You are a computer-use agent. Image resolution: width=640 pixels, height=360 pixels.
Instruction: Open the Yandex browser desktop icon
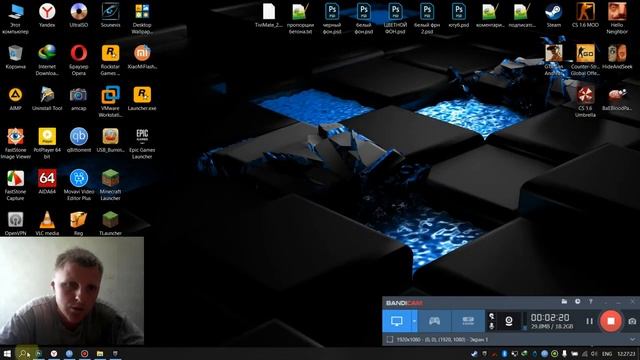pyautogui.click(x=47, y=16)
